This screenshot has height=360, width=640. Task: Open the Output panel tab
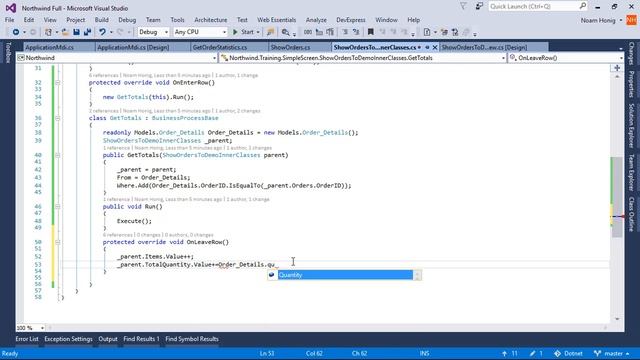click(108, 339)
